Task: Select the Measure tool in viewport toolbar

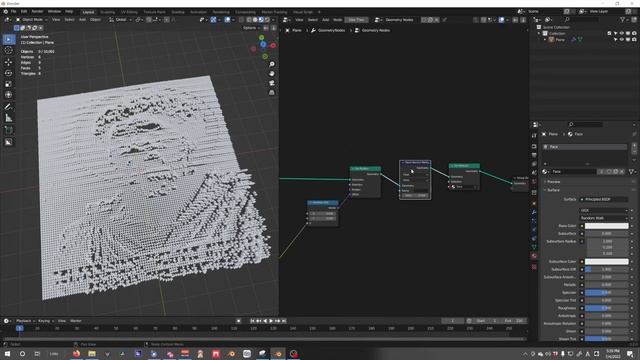Action: click(x=9, y=118)
